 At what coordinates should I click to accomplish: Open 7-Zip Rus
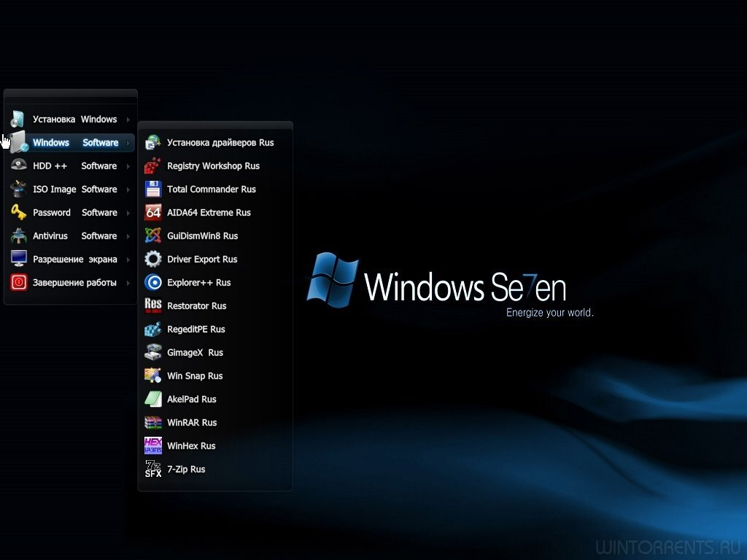pos(215,469)
